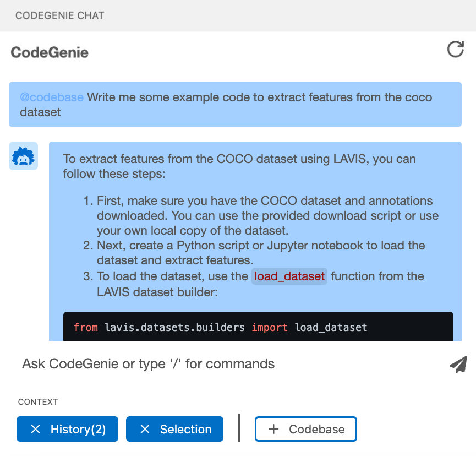Screen dimensions: 476x456
Task: Add Codebase to the context
Action: [306, 428]
